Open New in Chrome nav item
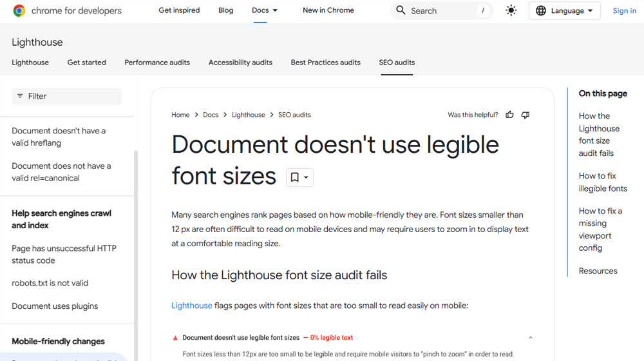The height and width of the screenshot is (361, 644). tap(328, 10)
